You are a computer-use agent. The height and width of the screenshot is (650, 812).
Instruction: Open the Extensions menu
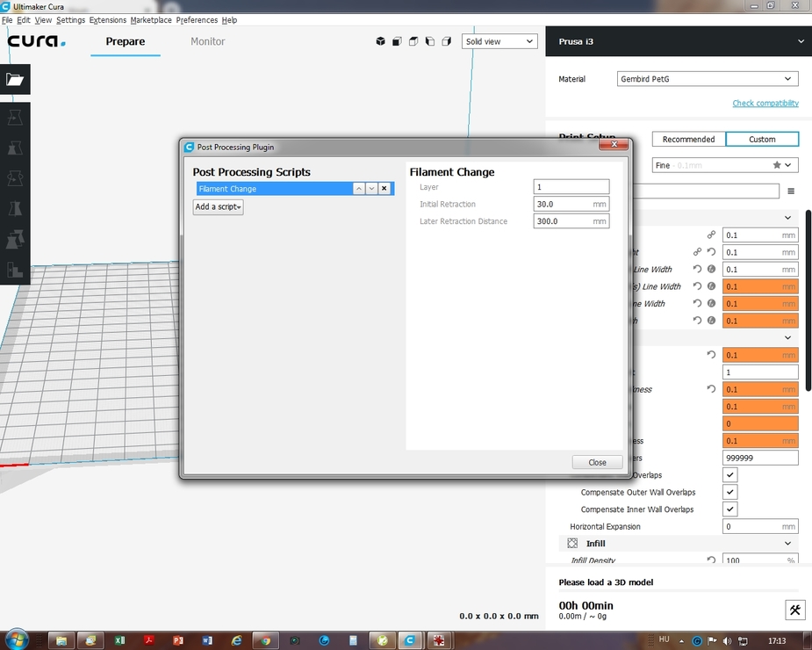(107, 20)
